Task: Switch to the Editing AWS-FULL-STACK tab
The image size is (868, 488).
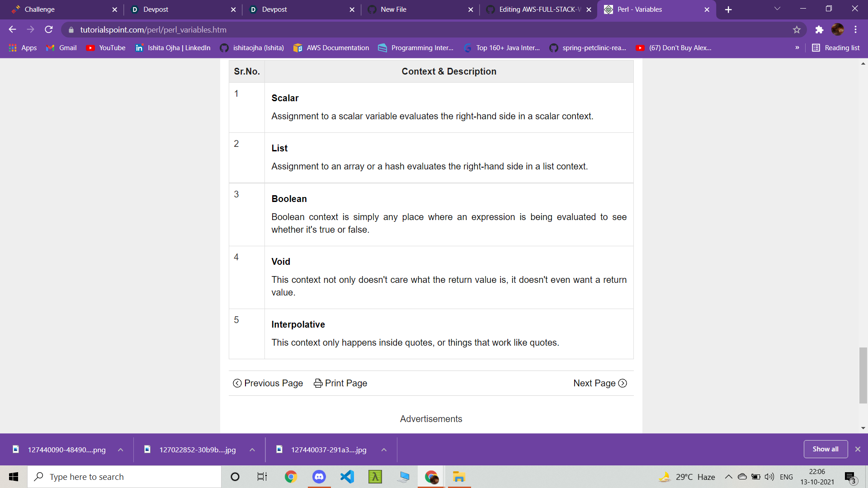Action: click(538, 9)
